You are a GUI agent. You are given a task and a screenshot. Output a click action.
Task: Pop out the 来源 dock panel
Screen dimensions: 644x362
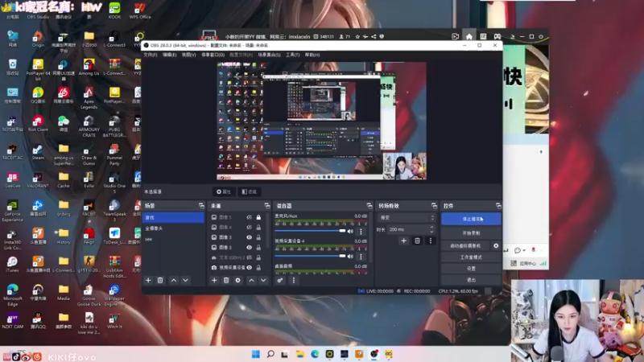[x=267, y=206]
